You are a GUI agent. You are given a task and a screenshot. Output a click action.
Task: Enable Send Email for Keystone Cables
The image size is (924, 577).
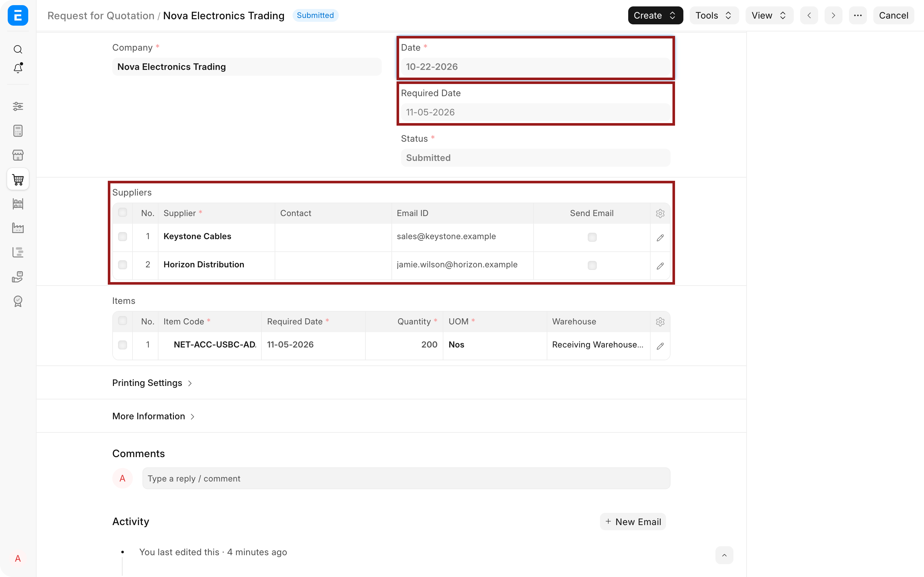(x=592, y=237)
